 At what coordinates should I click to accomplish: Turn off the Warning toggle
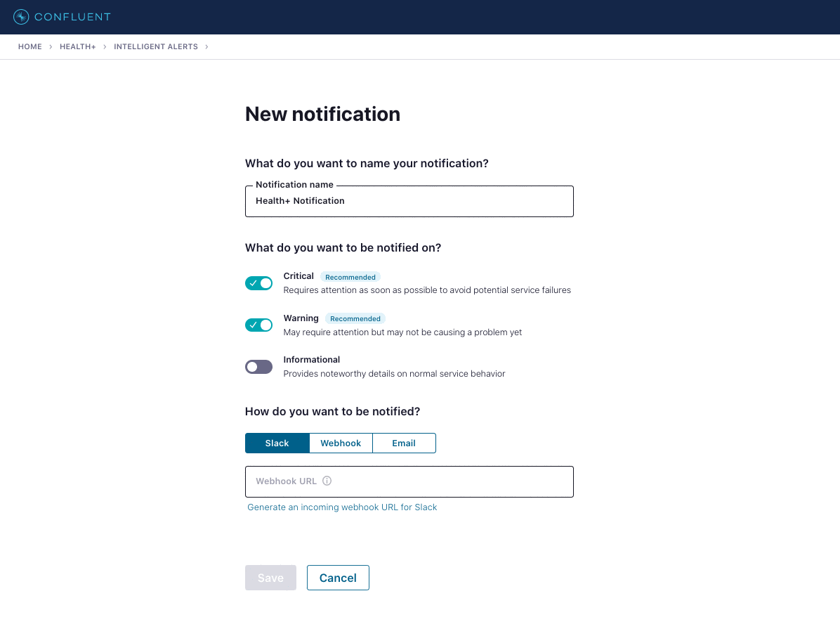coord(258,325)
